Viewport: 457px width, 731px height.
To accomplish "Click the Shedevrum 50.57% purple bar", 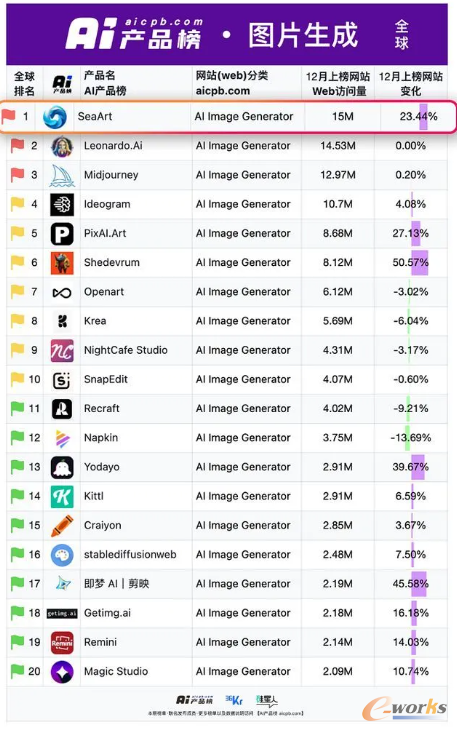I will coord(419,263).
